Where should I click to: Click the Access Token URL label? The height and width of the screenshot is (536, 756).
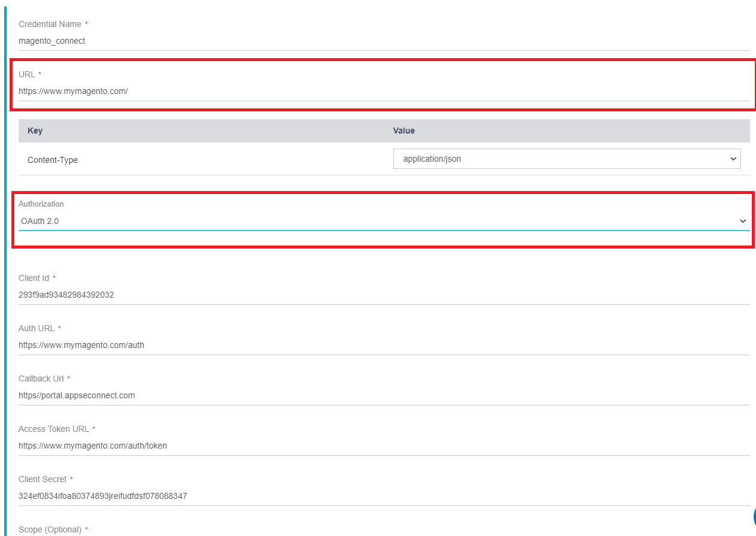(54, 429)
